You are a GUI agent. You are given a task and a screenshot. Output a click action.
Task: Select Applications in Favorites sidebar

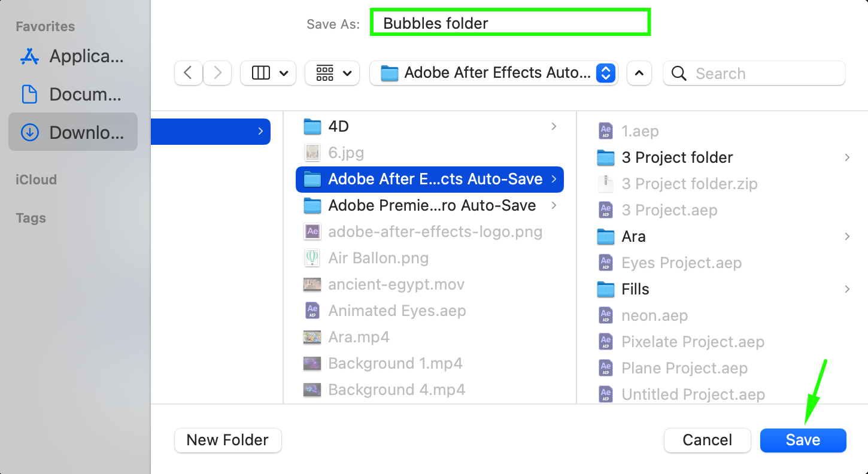pos(72,56)
